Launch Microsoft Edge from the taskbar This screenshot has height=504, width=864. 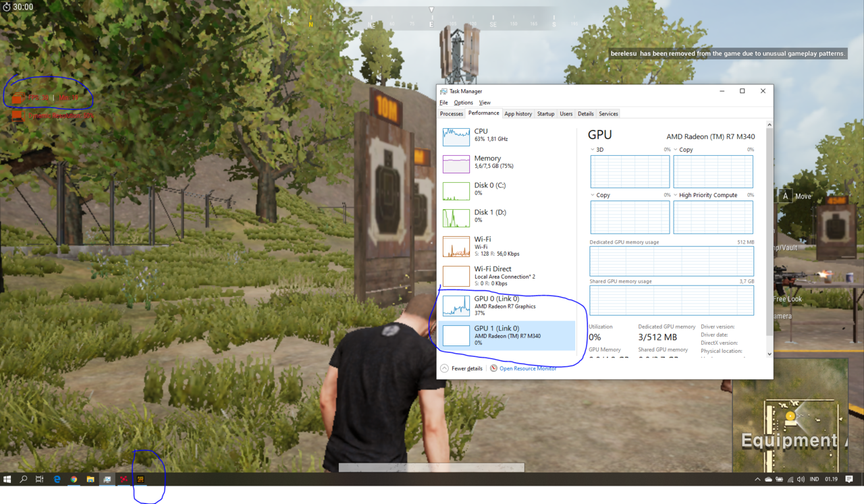click(x=57, y=479)
